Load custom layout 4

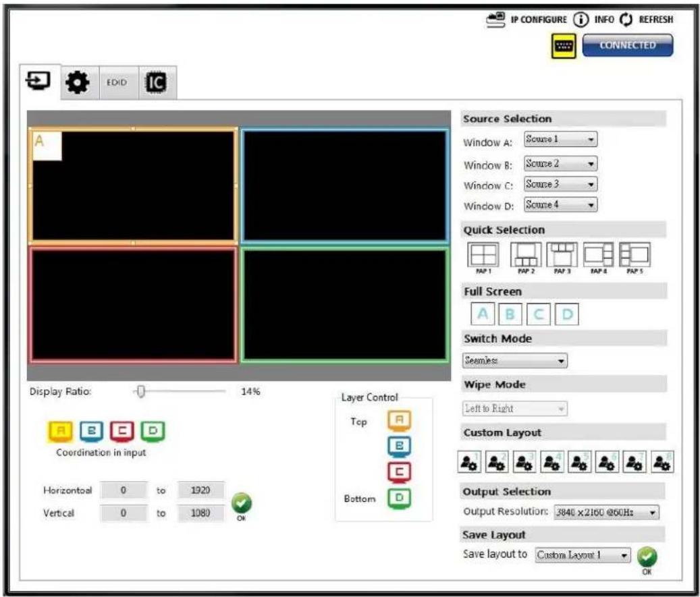point(551,462)
